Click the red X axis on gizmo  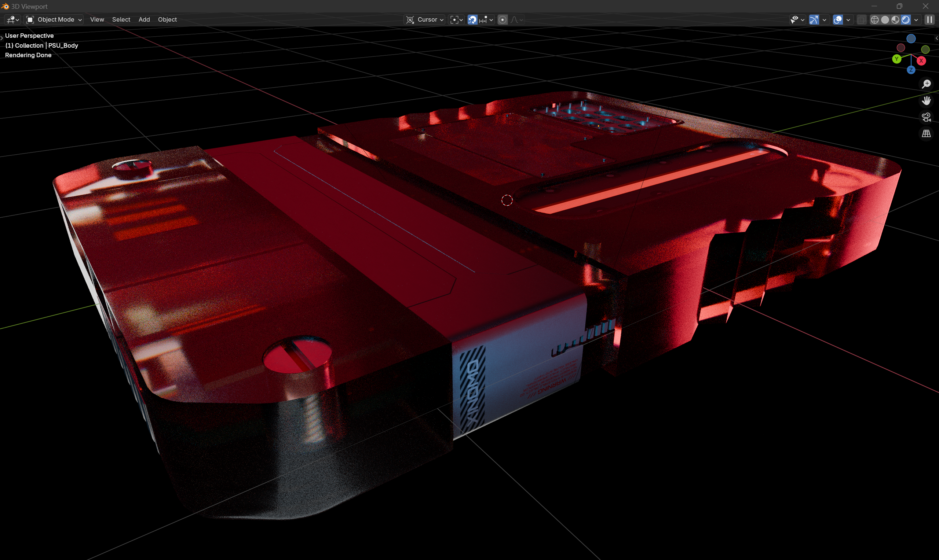point(921,61)
